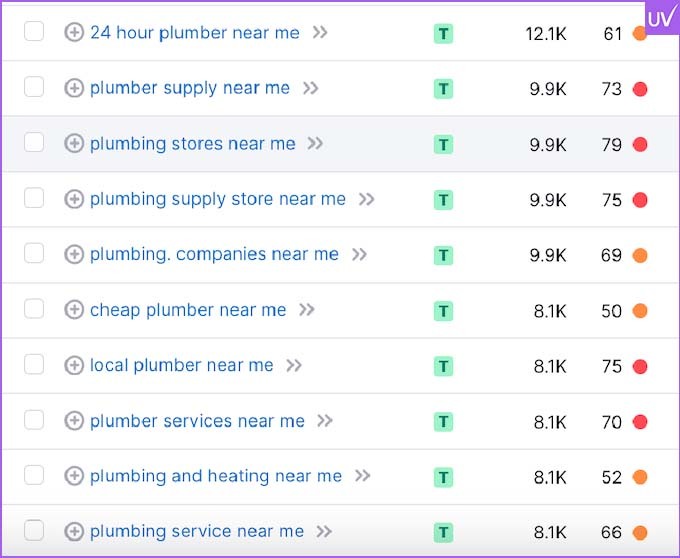Click the UV logo badge in corner
This screenshot has width=680, height=558.
pyautogui.click(x=661, y=17)
